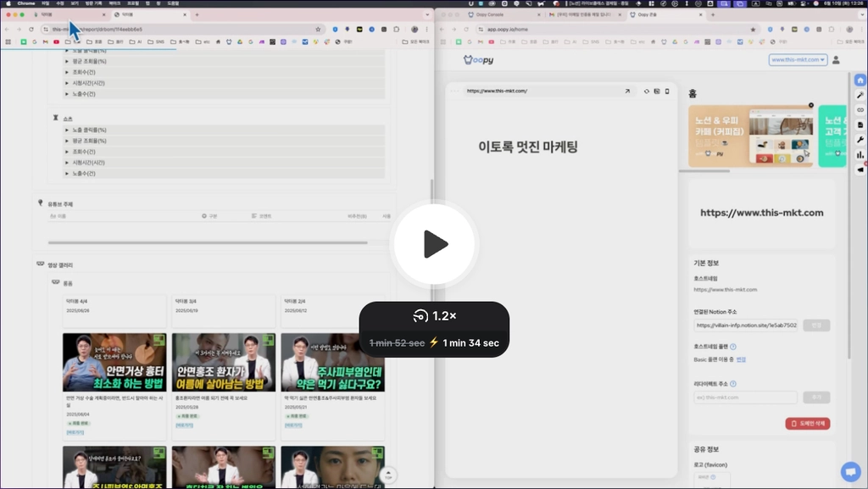Open the wrench settings icon in Oopy's sidebar
Viewport: 868px width, 489px height.
coord(860,140)
